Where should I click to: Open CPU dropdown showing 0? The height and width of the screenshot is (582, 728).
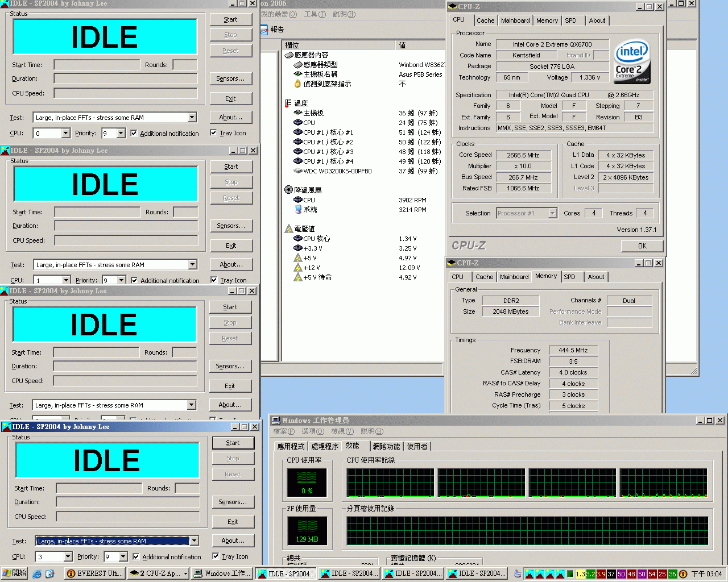point(65,134)
